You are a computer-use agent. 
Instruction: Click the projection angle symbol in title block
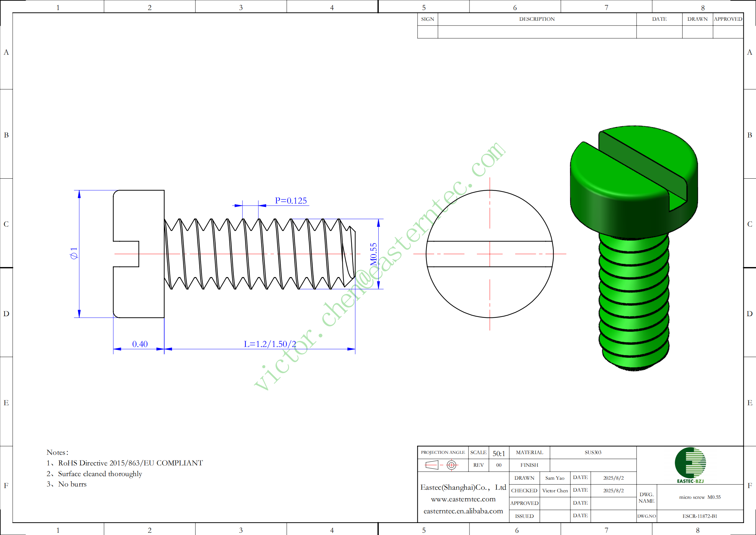[442, 465]
